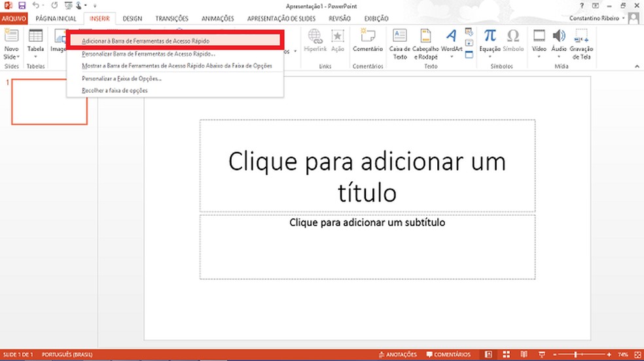Choose Recolher a faixa de opções

click(x=175, y=90)
